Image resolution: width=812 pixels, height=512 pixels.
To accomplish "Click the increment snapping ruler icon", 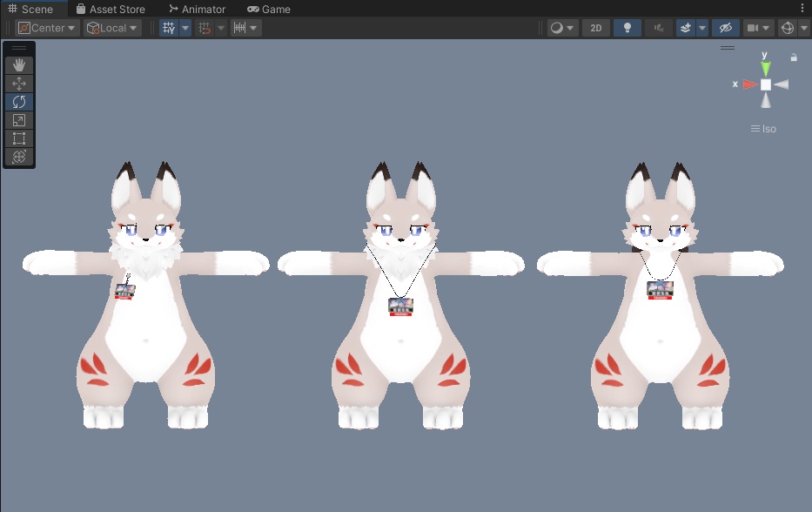I will point(239,28).
